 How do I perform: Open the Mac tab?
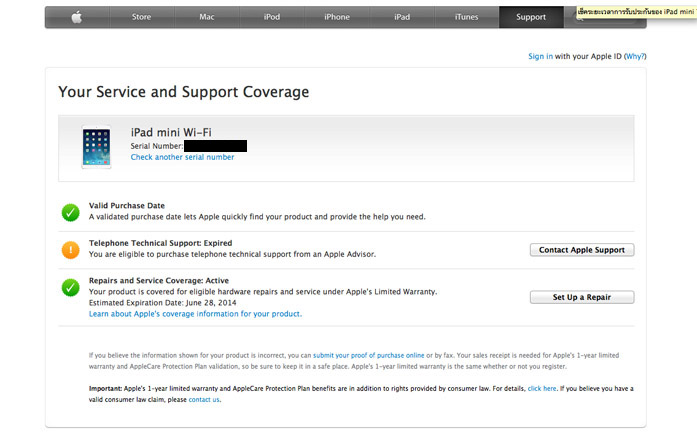207,17
